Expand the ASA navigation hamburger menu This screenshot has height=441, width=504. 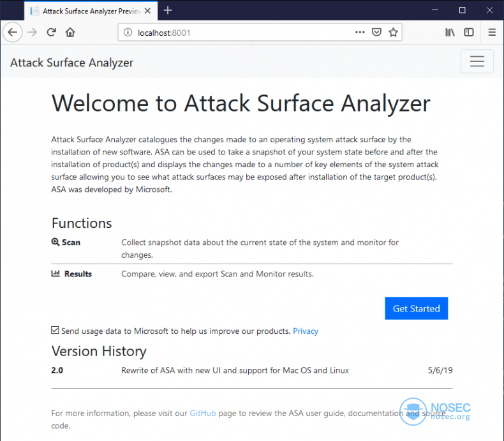coord(477,61)
